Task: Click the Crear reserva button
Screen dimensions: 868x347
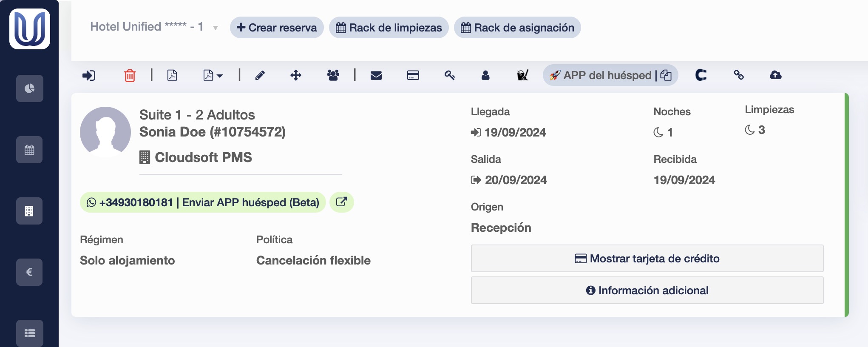Action: [277, 28]
